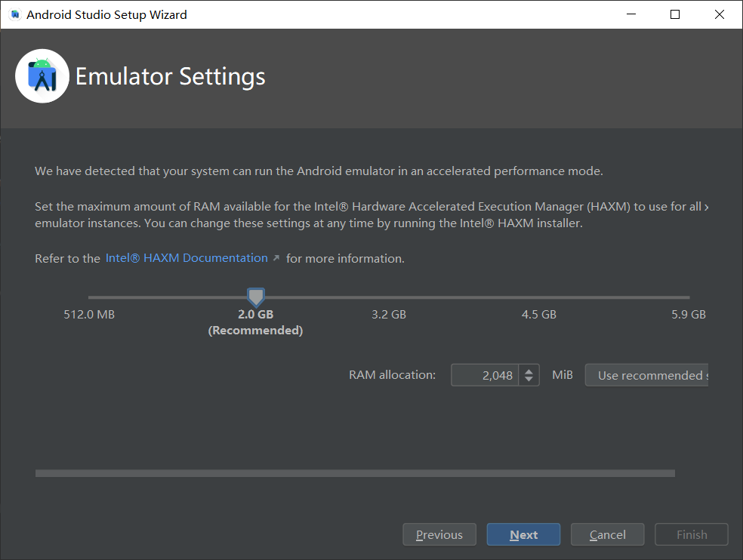The image size is (743, 560).
Task: Click the RAM slider thumb at 2.0 GB
Action: pos(256,297)
